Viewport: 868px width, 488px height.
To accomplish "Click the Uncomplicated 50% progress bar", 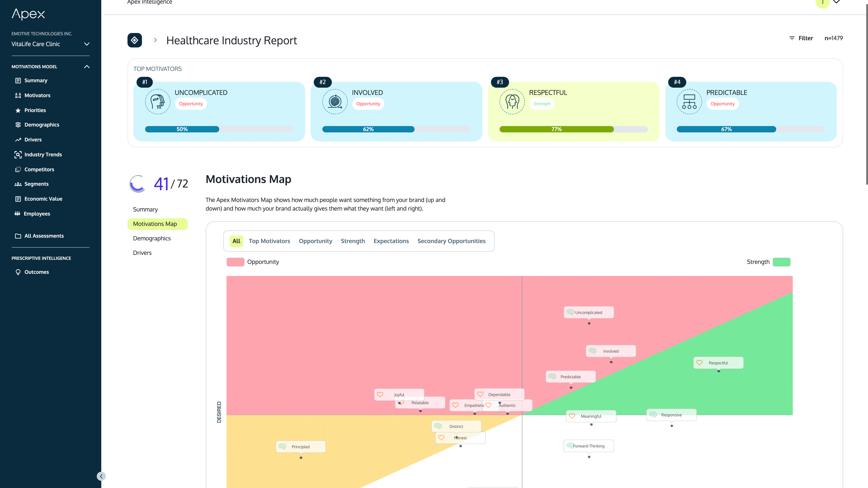I will coord(219,129).
